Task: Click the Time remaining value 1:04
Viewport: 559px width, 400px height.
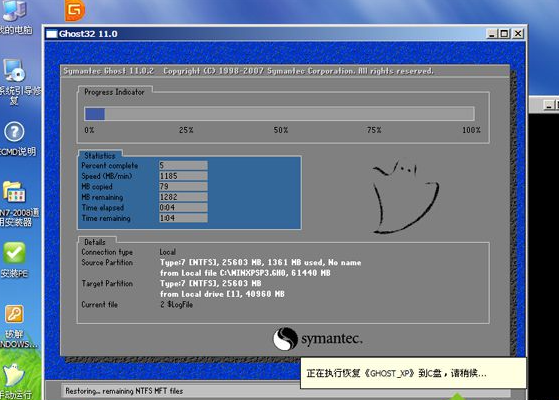Action: pyautogui.click(x=183, y=218)
